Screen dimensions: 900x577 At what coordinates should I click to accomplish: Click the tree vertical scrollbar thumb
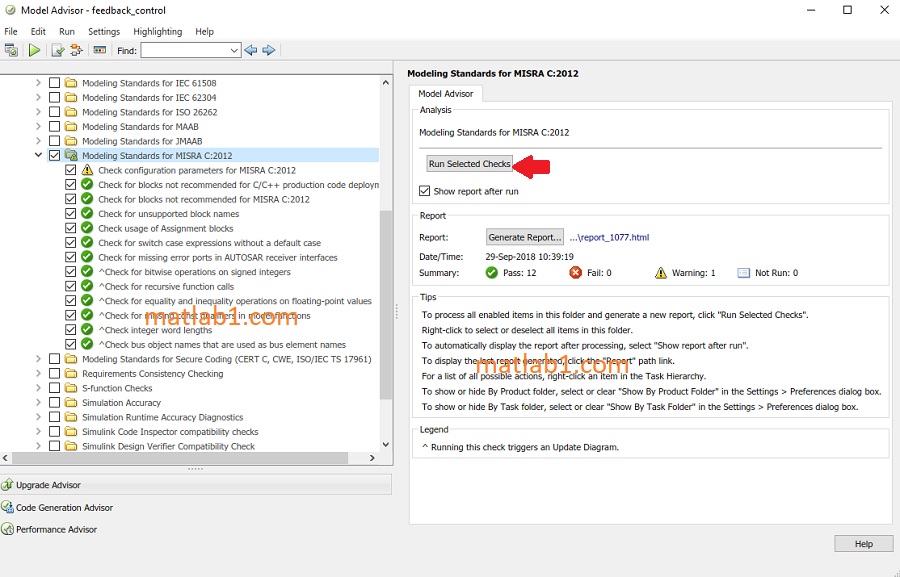tap(386, 304)
